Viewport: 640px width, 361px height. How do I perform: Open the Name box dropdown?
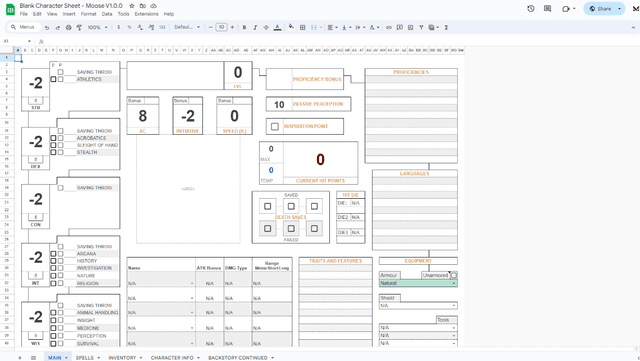(29, 41)
